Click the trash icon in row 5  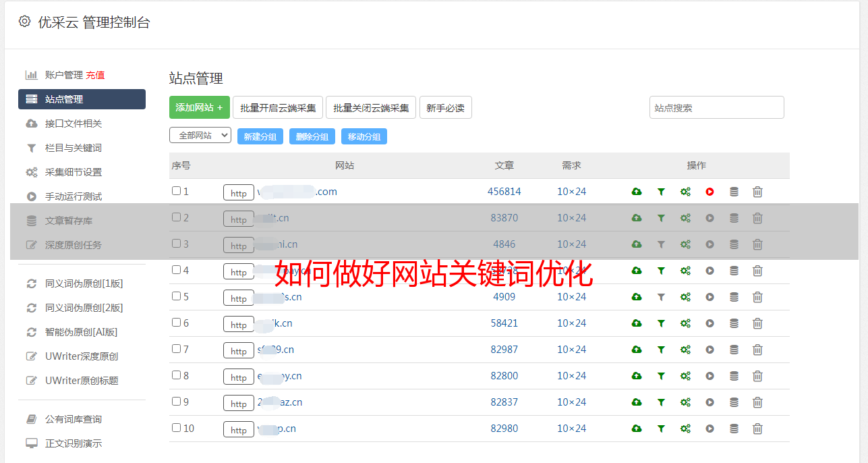(x=757, y=297)
